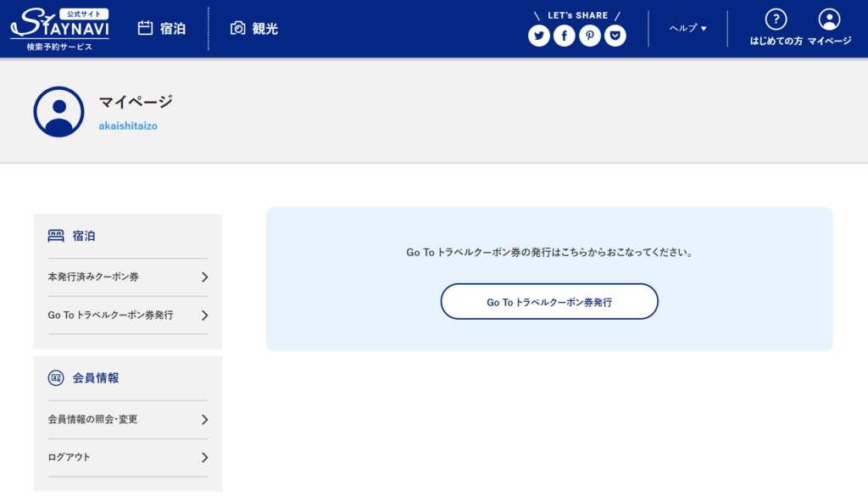Click the large profile avatar icon
The height and width of the screenshot is (497, 868).
pos(58,112)
